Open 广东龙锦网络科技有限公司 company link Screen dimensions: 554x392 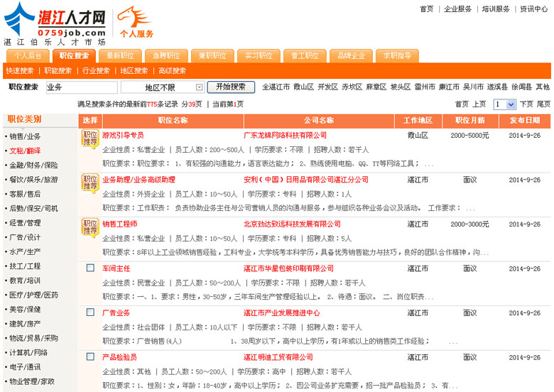point(285,135)
